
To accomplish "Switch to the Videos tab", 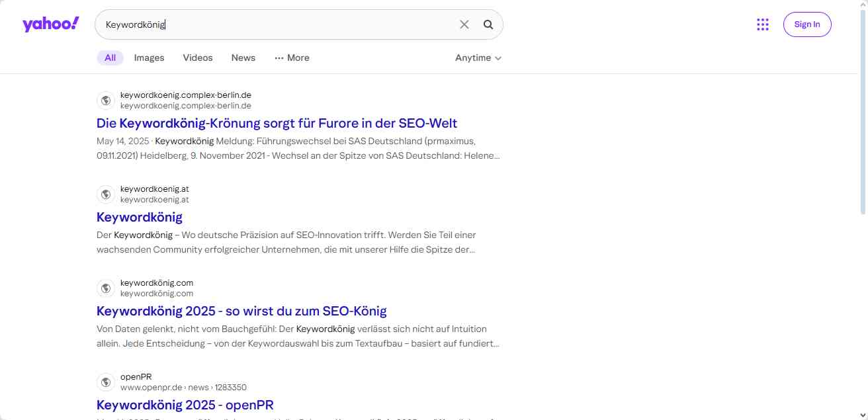I will (x=198, y=58).
